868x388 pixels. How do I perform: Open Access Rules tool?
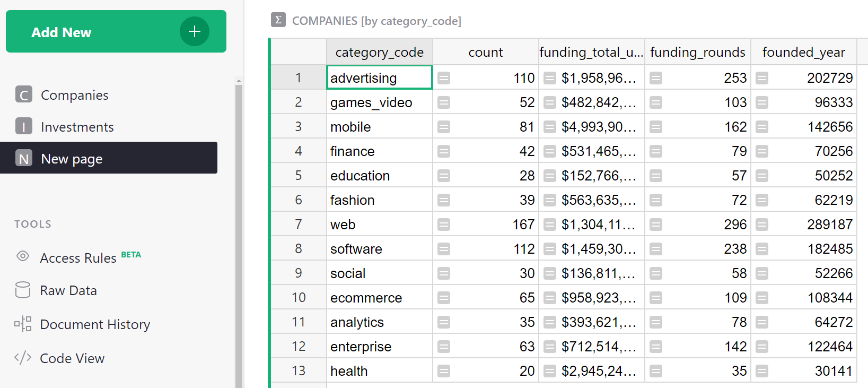[78, 258]
